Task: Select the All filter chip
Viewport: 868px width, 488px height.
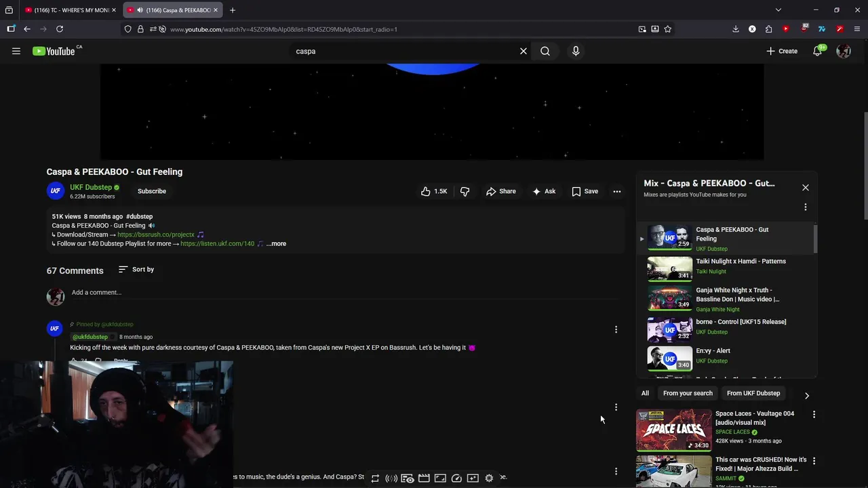Action: [x=645, y=393]
